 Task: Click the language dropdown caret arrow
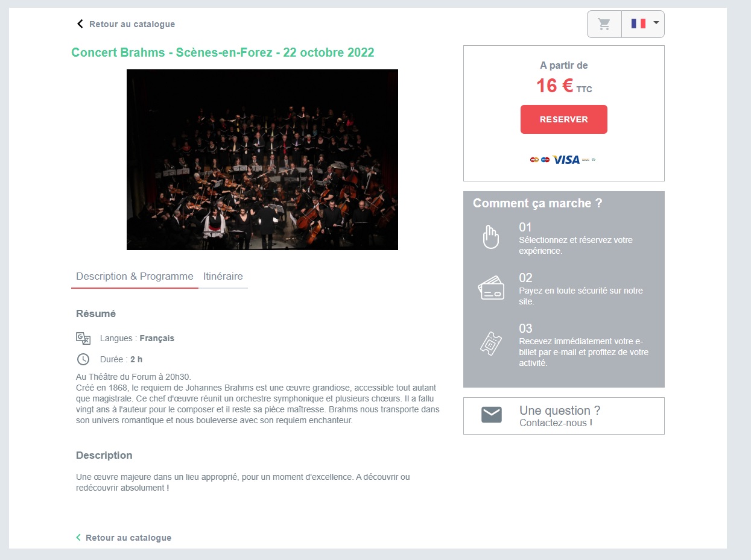656,23
